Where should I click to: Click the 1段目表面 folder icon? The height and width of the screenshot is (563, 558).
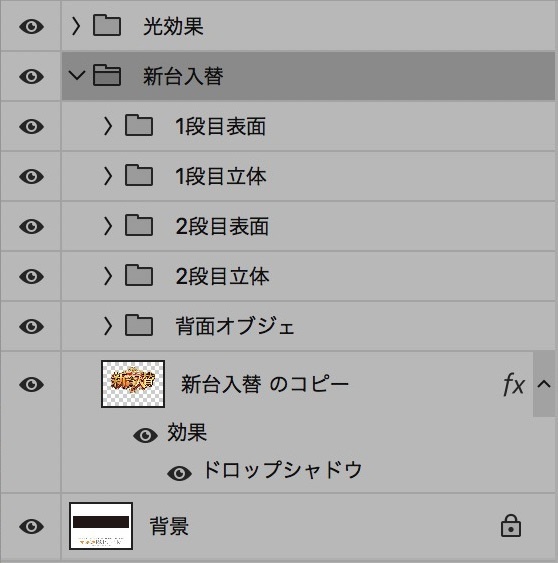139,125
